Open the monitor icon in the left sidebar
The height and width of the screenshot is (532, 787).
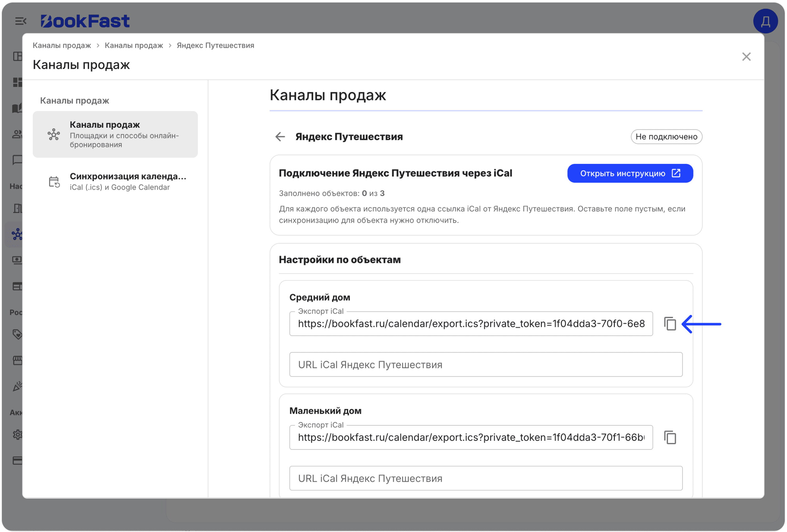(x=17, y=260)
